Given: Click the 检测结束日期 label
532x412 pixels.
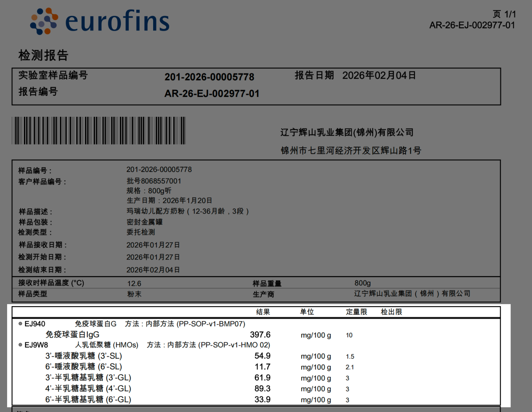Looking at the screenshot, I should 42,270.
